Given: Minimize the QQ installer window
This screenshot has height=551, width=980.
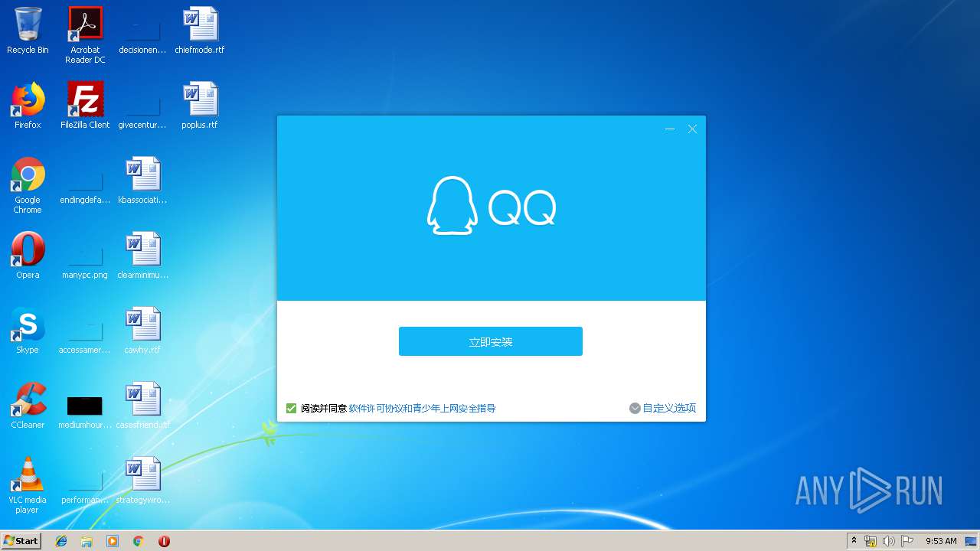Looking at the screenshot, I should pos(670,129).
